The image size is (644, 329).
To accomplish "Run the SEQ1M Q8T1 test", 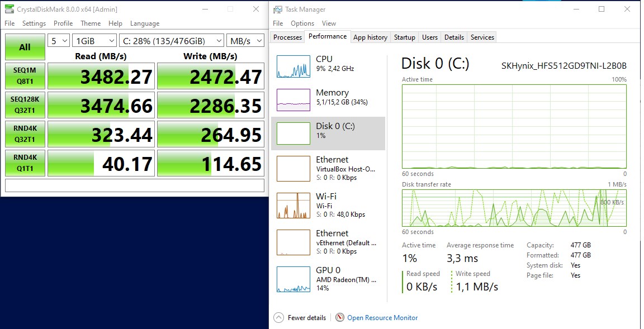I will click(x=26, y=76).
